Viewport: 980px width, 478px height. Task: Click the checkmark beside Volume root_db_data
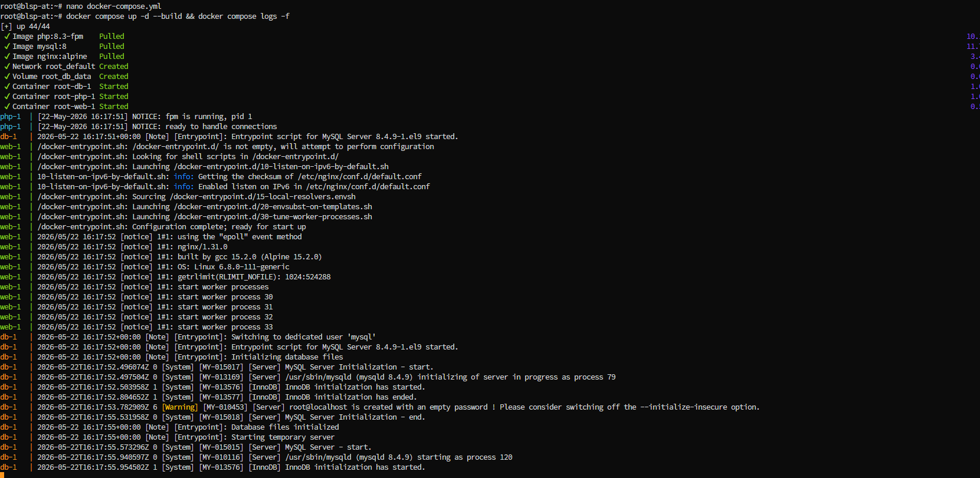[7, 77]
